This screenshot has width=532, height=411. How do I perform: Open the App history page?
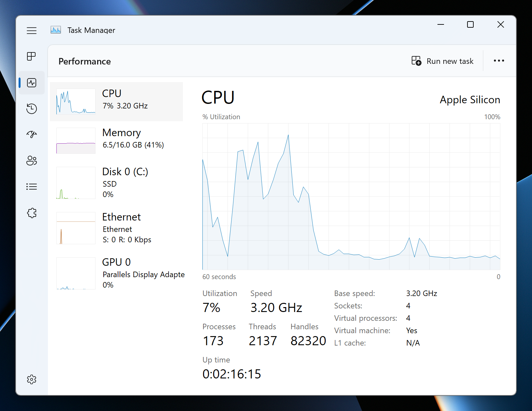pyautogui.click(x=32, y=108)
